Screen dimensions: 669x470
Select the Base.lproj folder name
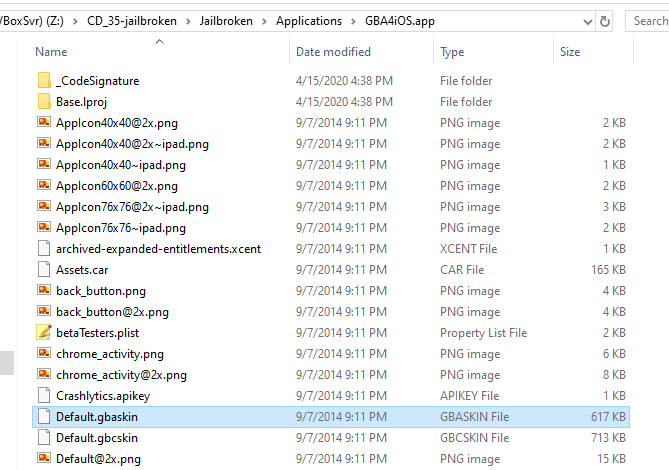click(81, 102)
